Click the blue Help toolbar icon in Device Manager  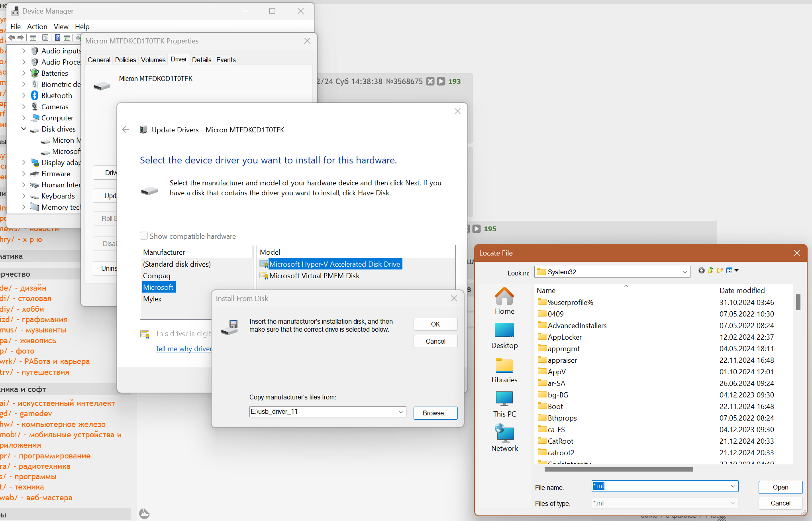pos(57,37)
